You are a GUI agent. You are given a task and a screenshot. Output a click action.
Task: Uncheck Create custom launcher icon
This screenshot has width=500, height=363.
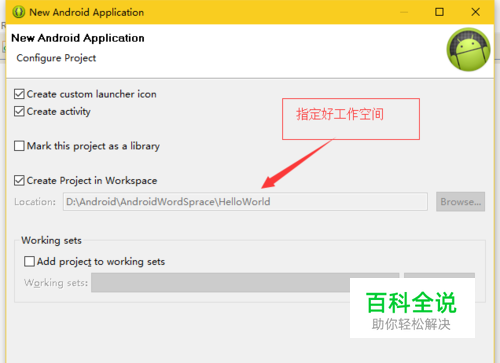pyautogui.click(x=19, y=94)
